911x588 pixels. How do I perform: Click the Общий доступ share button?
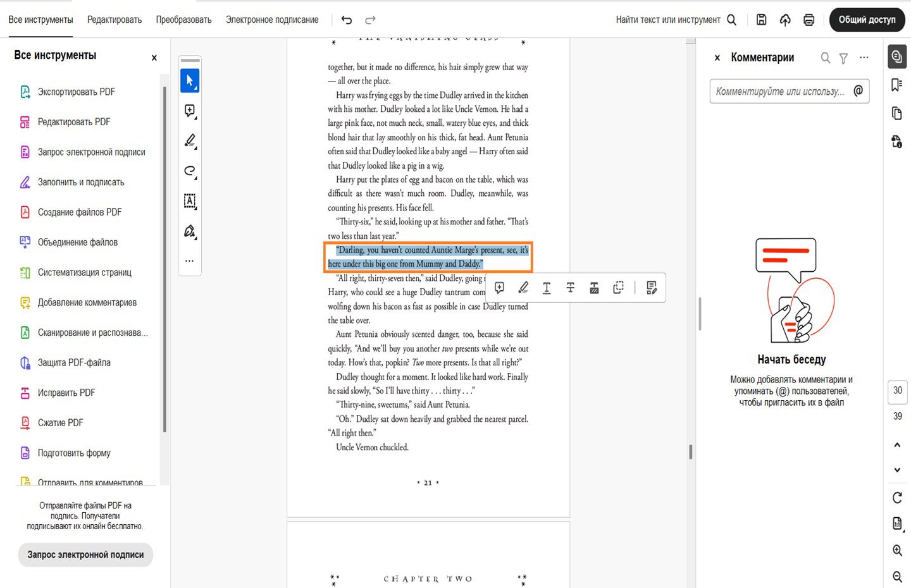(867, 20)
